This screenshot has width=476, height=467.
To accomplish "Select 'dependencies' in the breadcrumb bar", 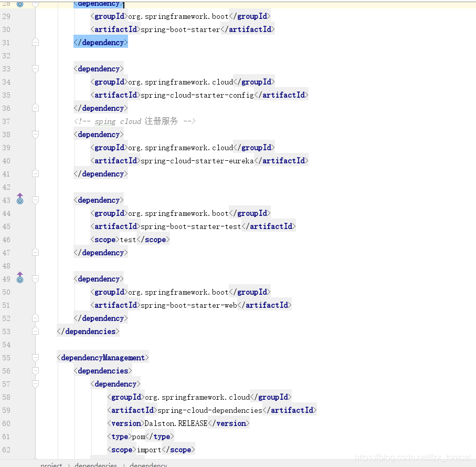I will [x=96, y=464].
